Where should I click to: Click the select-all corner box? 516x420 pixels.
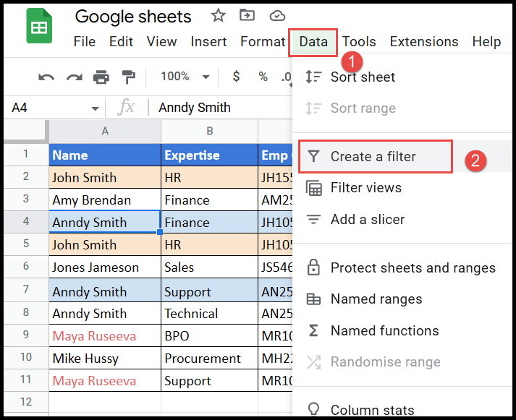point(25,132)
